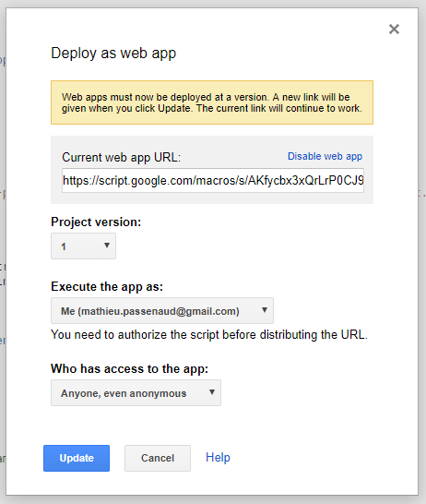Click the authorize the script notice text

(209, 335)
